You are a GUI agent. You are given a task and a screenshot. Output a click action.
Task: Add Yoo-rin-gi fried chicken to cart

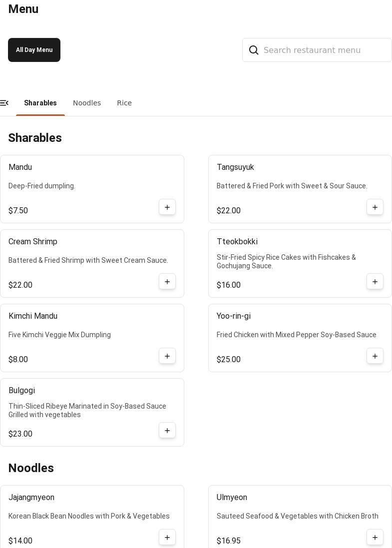pos(375,356)
